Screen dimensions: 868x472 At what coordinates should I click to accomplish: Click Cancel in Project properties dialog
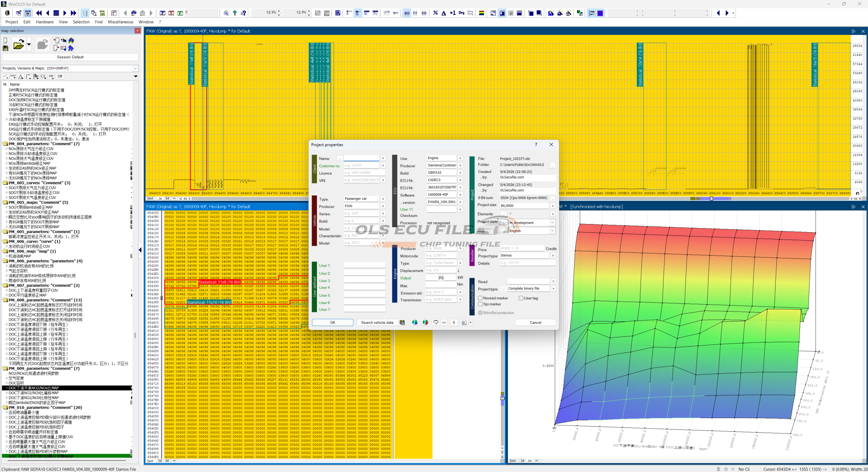[536, 322]
